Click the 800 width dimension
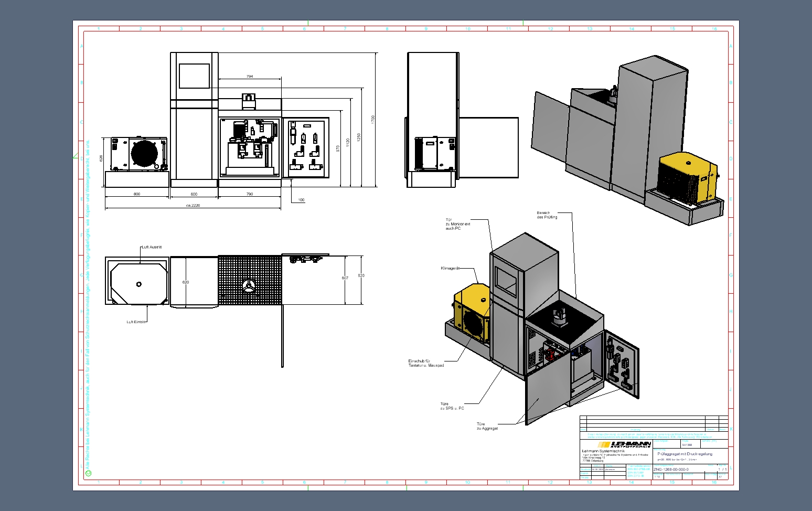Screen dimensions: 812x511 [137, 194]
